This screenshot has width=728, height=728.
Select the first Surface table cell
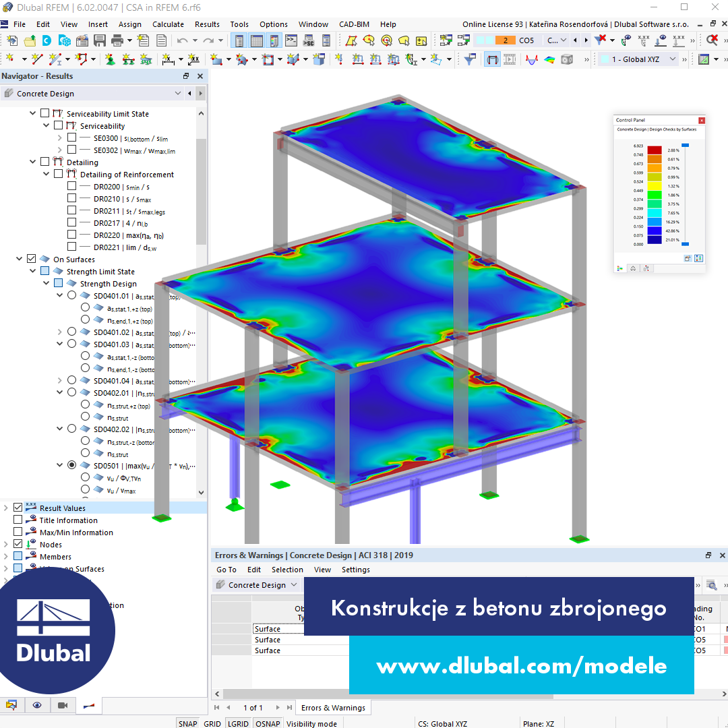click(278, 629)
